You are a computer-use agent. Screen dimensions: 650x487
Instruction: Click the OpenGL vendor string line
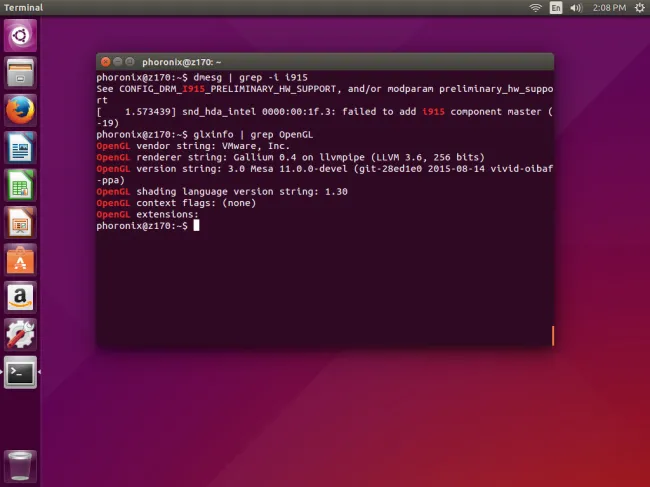tap(193, 146)
